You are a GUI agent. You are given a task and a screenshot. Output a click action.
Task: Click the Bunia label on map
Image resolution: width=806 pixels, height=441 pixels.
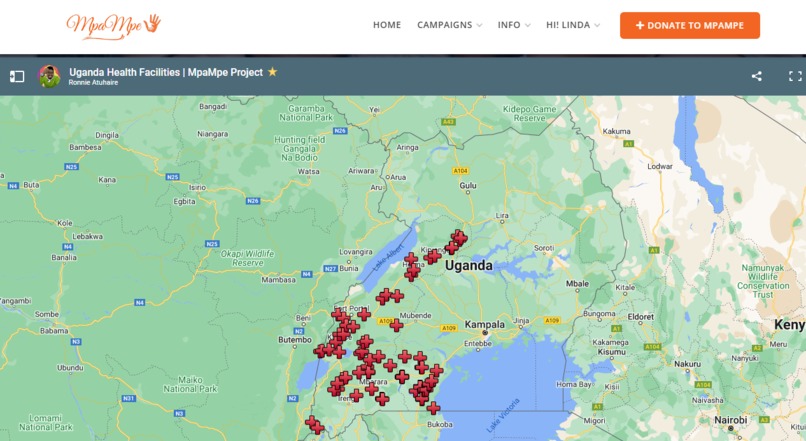tap(349, 268)
